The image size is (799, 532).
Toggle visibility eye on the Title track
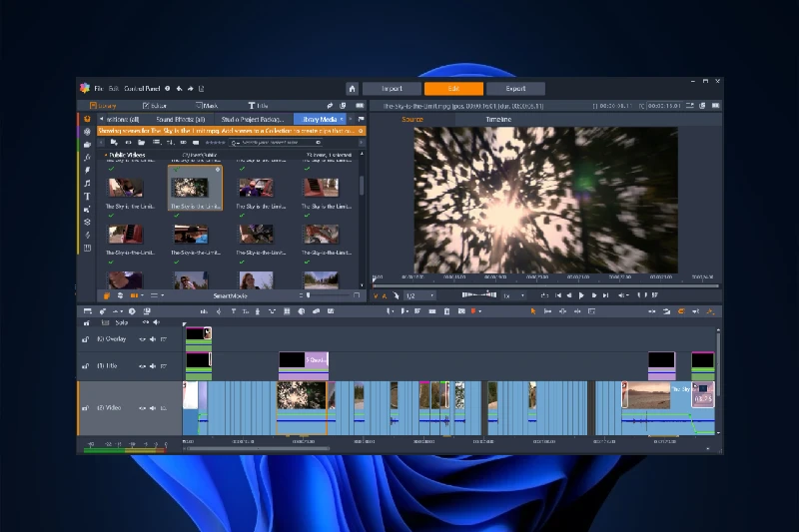pyautogui.click(x=142, y=366)
